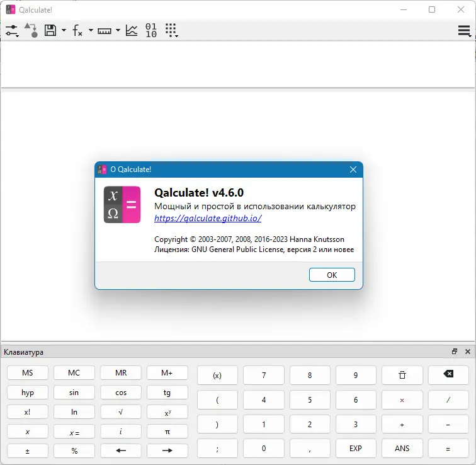
Task: Toggle the keypad grid icon
Action: pos(171,30)
